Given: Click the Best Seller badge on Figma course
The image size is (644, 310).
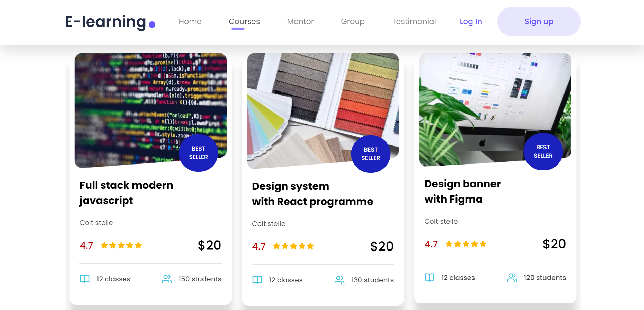Looking at the screenshot, I should pos(543,151).
